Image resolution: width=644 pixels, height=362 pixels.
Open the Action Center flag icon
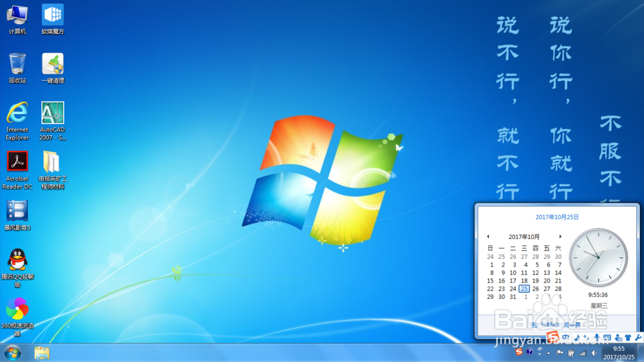(x=560, y=352)
